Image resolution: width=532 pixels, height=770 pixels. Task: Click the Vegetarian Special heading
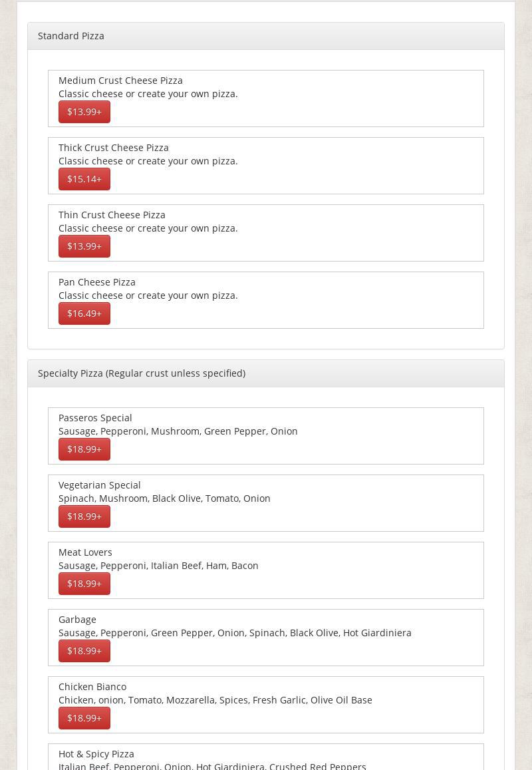click(x=100, y=485)
